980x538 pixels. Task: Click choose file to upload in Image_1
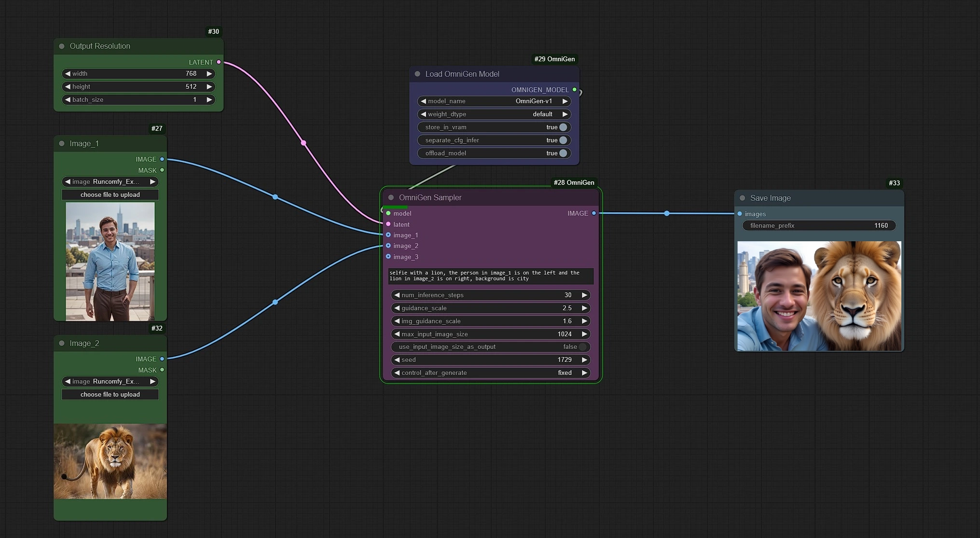tap(110, 195)
